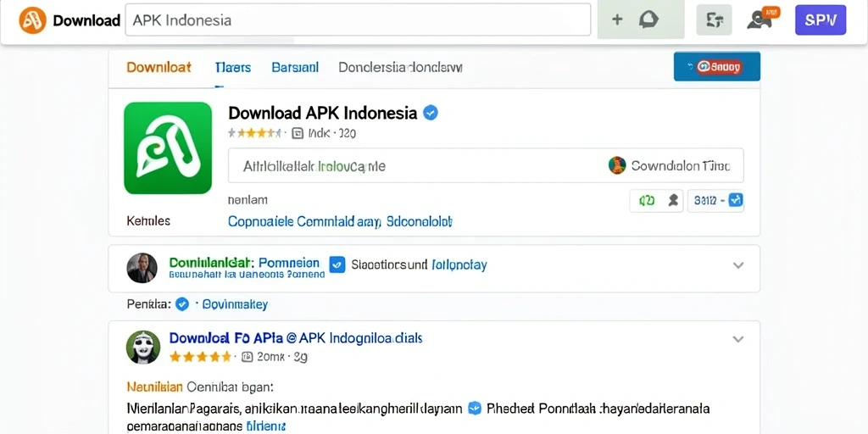
Task: Click verified badge next to Penkla:
Action: click(182, 304)
